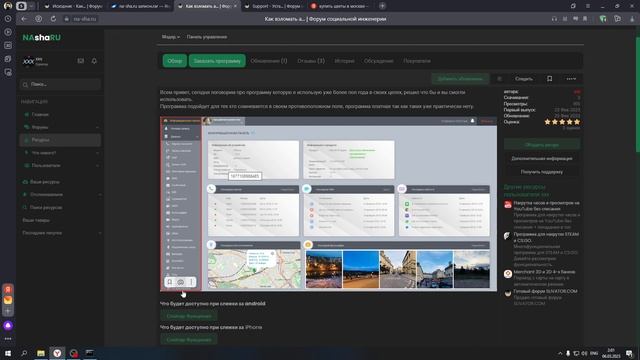Click the bookmark icon next to Следить
Screen dimensions: 640x360
(549, 79)
